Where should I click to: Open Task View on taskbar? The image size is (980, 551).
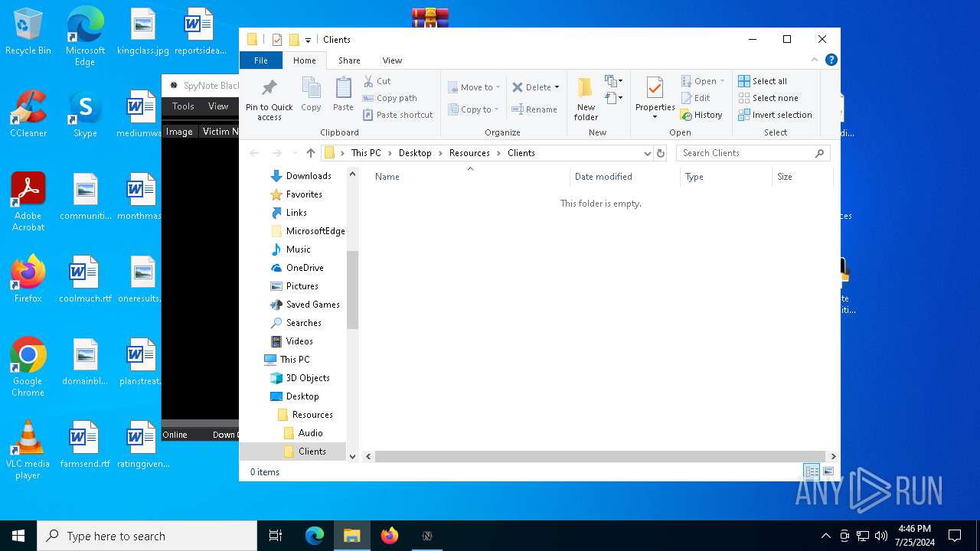coord(276,536)
